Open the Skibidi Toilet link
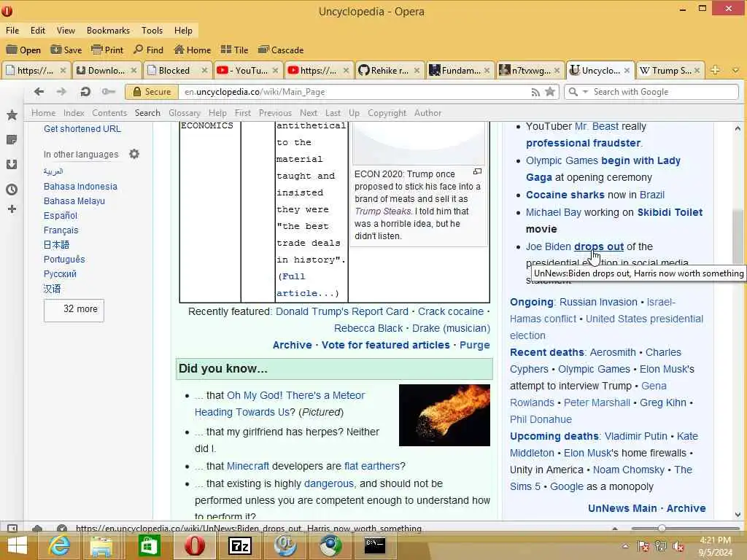The width and height of the screenshot is (747, 560). (x=670, y=212)
